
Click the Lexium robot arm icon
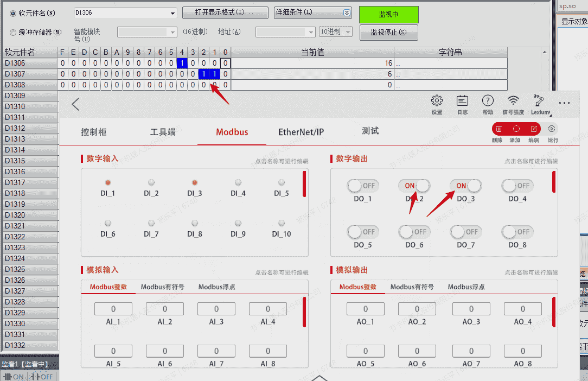tap(539, 101)
